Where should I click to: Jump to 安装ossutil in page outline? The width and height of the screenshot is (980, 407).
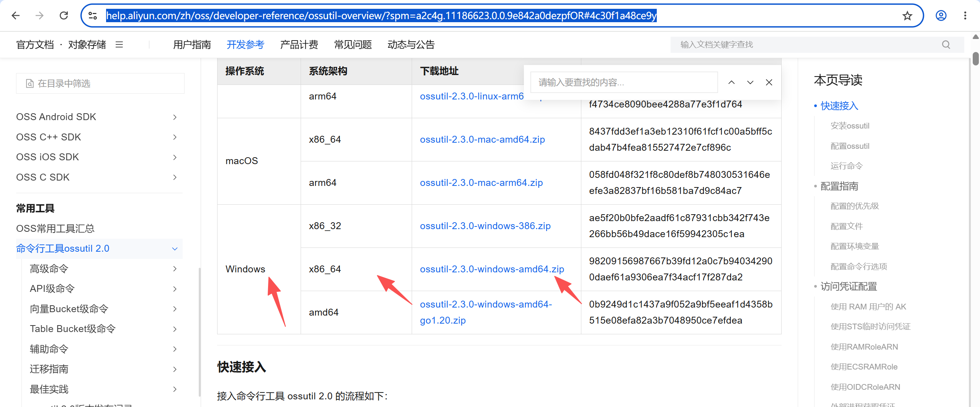tap(850, 126)
